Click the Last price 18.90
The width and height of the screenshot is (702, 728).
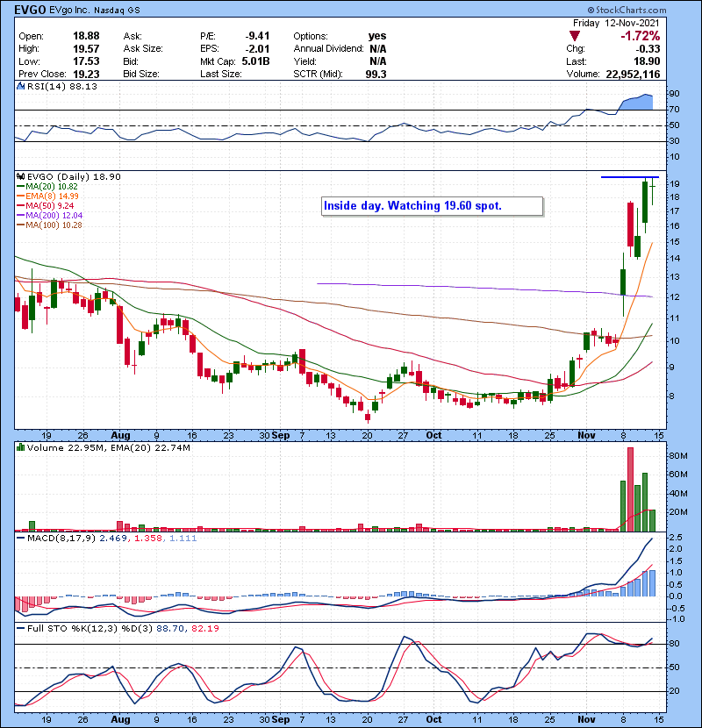click(646, 61)
